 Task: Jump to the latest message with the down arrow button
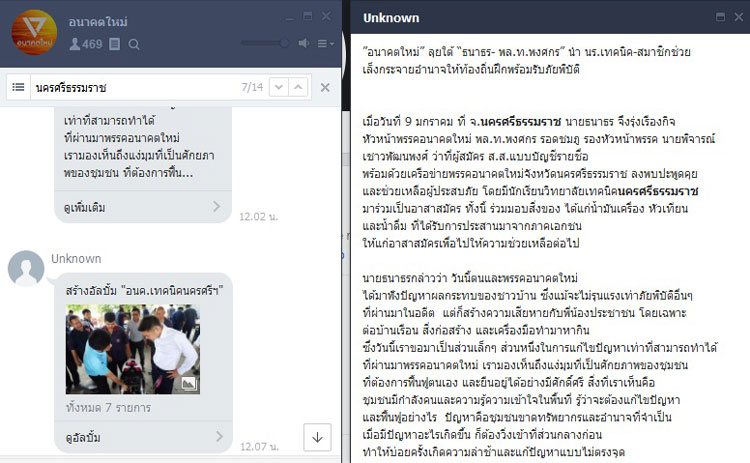[x=317, y=437]
